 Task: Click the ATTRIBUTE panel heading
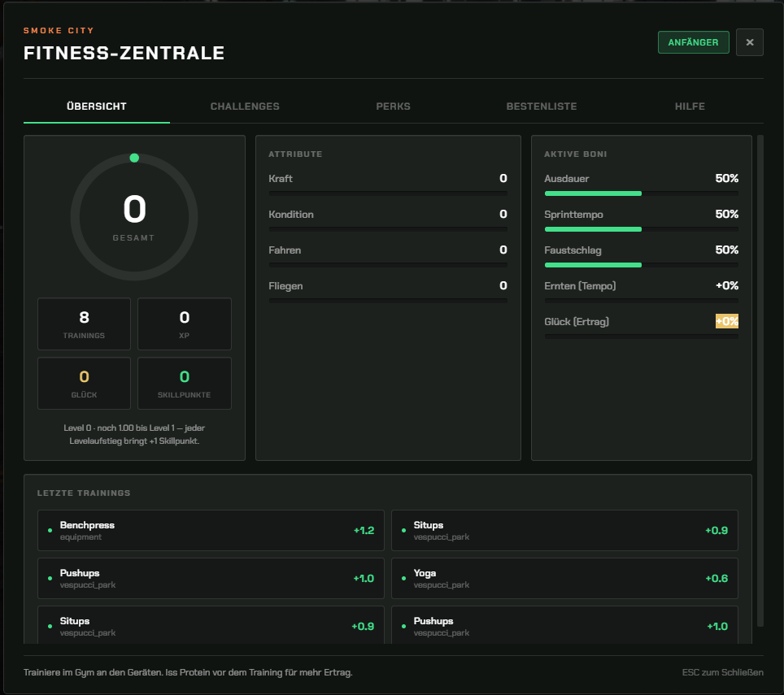295,154
